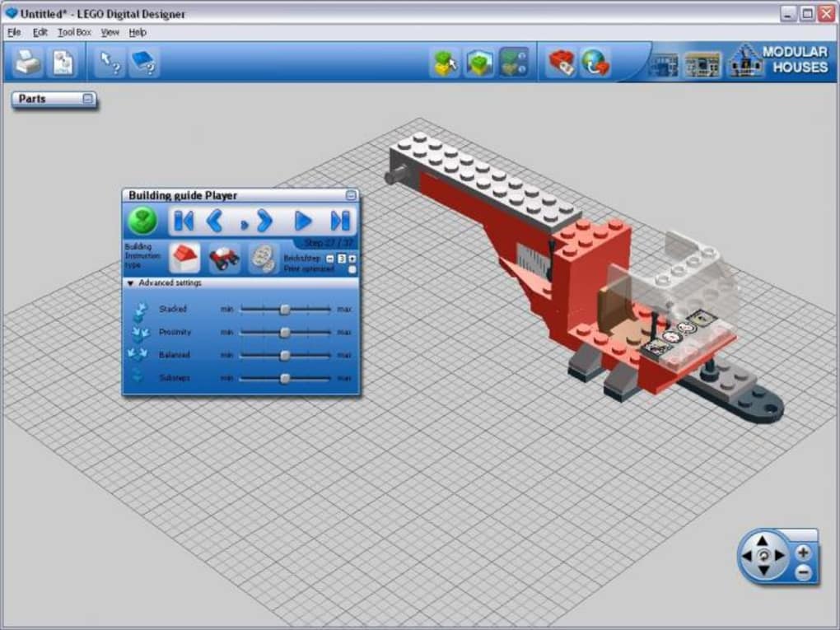The height and width of the screenshot is (630, 840).
Task: Toggle the Print optimized checkbox
Action: point(352,269)
